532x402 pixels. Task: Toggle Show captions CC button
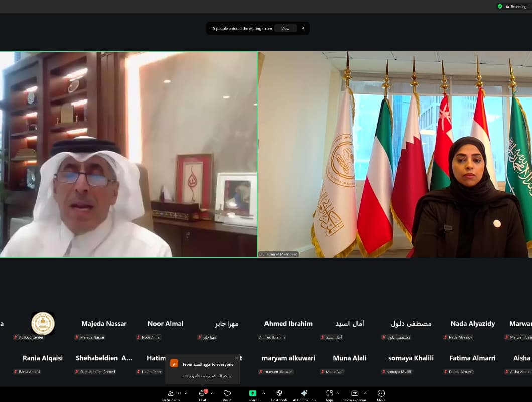coord(355,393)
